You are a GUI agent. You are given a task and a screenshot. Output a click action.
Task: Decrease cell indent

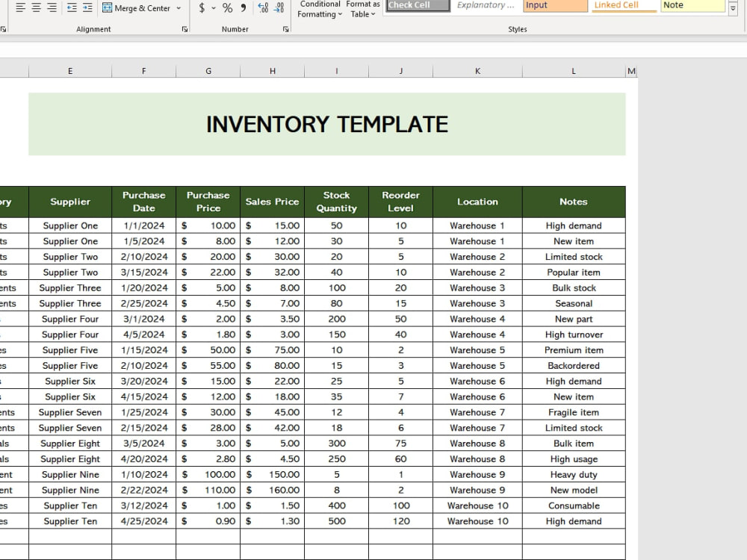coord(72,7)
